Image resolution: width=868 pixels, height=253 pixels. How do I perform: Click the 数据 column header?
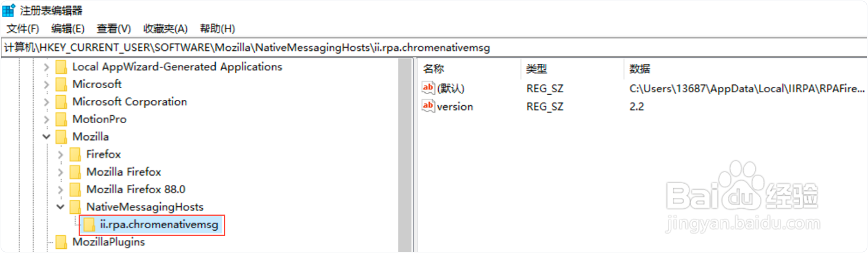640,69
